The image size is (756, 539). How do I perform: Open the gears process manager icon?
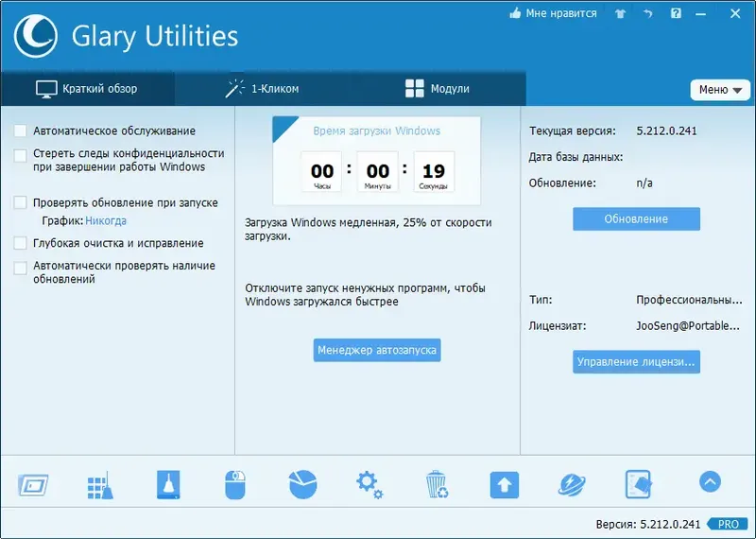369,485
